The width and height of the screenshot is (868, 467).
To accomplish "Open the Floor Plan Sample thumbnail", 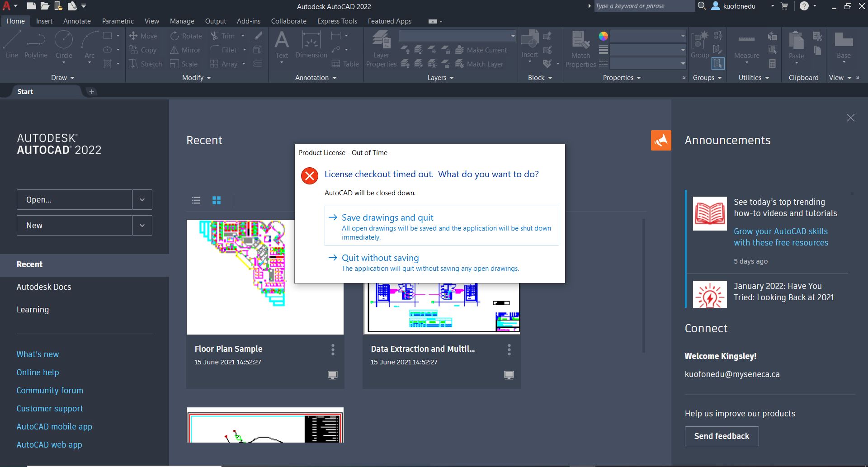I will click(x=265, y=277).
